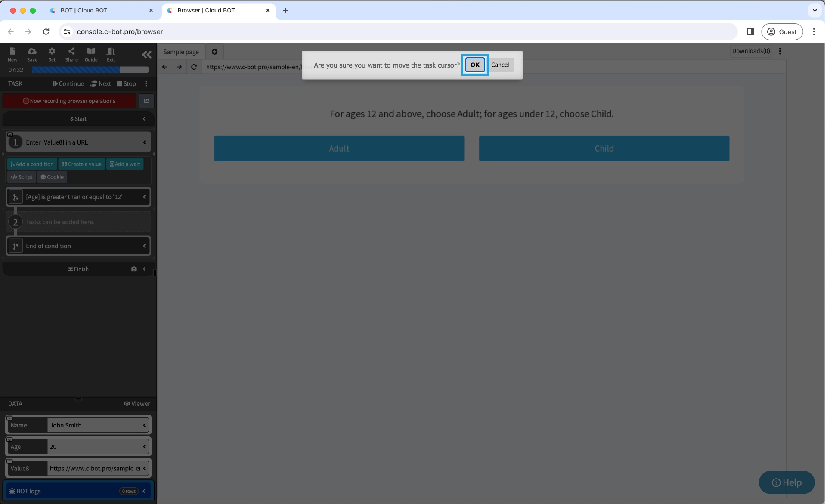This screenshot has width=827, height=504.
Task: Click the Save cloud icon
Action: 32,51
